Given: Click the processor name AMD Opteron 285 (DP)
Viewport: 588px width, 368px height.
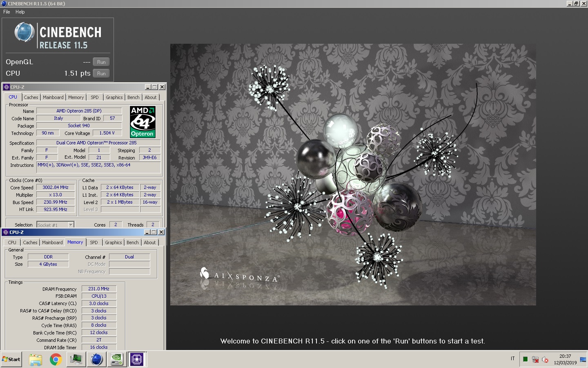Looking at the screenshot, I should click(x=79, y=111).
